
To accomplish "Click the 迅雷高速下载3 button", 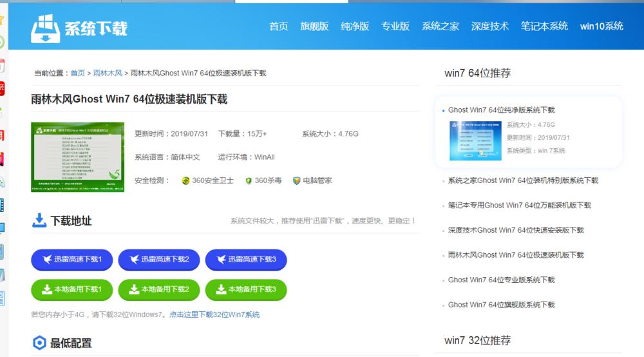I will click(246, 260).
